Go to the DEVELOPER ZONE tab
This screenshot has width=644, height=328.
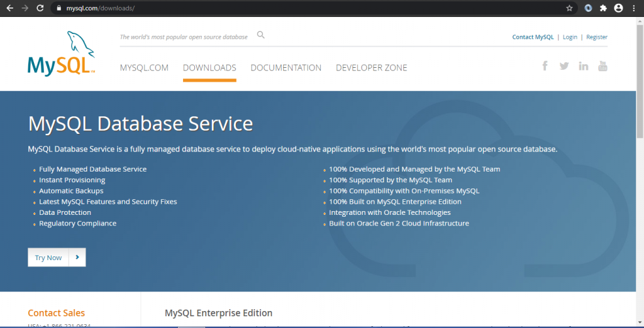click(371, 68)
